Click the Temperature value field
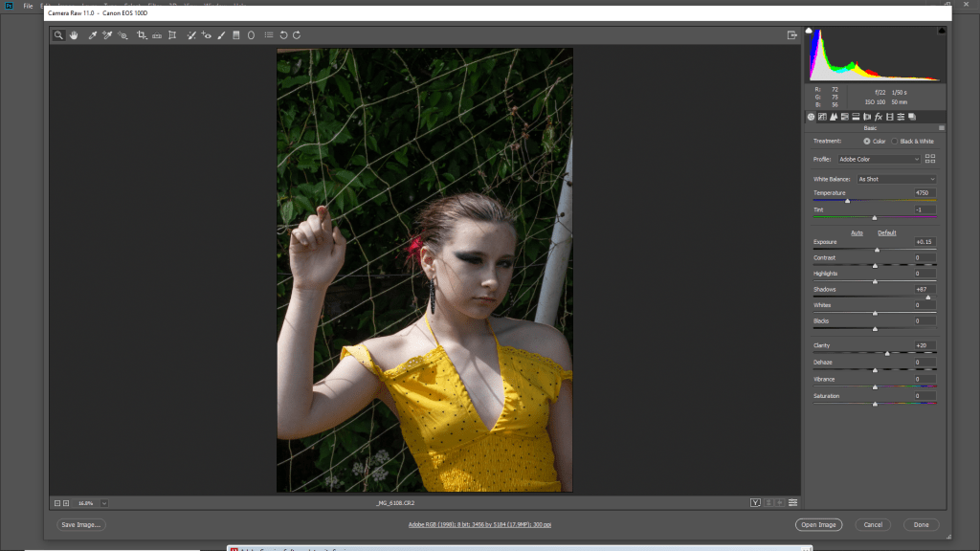The width and height of the screenshot is (980, 551). coord(924,193)
